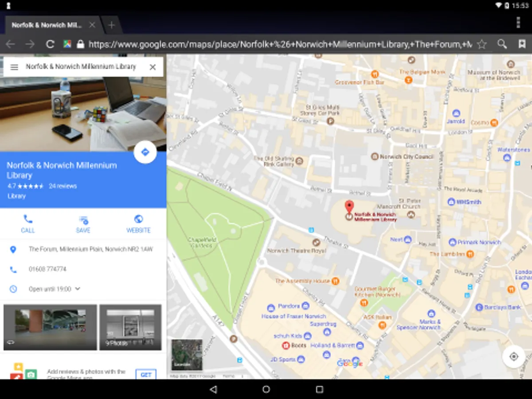Select Gourmet Burger Kitchen marker
Image resolution: width=532 pixels, height=399 pixels.
[364, 303]
